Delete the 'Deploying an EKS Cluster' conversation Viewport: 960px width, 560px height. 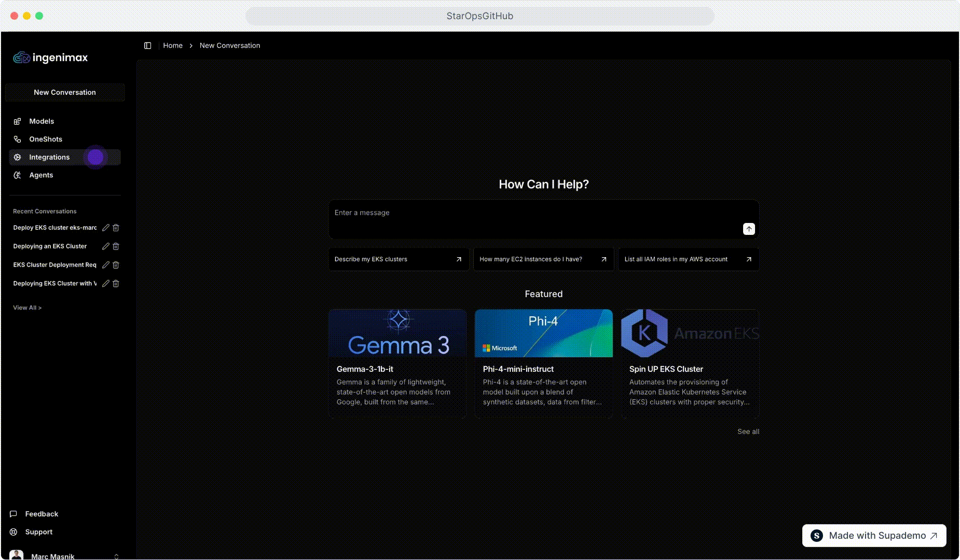(x=116, y=246)
